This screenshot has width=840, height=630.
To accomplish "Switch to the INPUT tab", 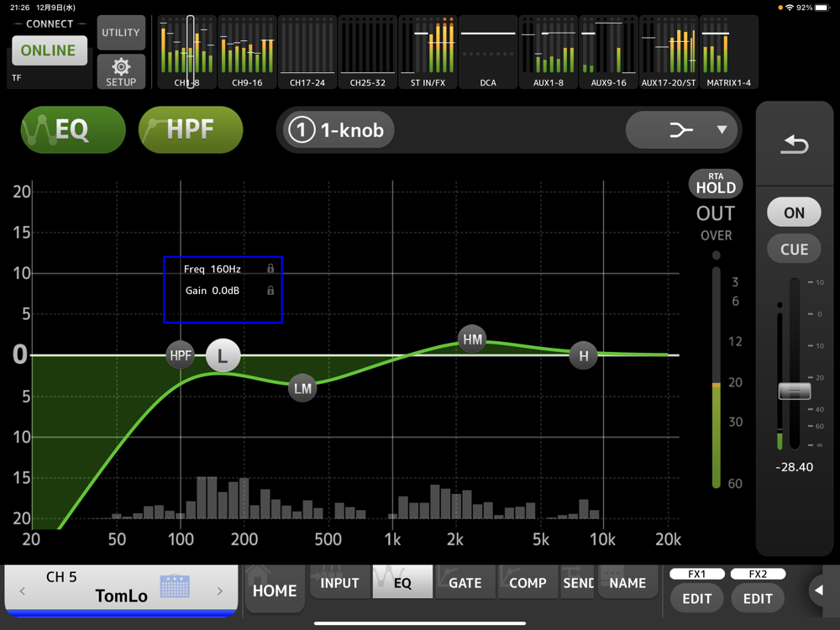I will [339, 582].
